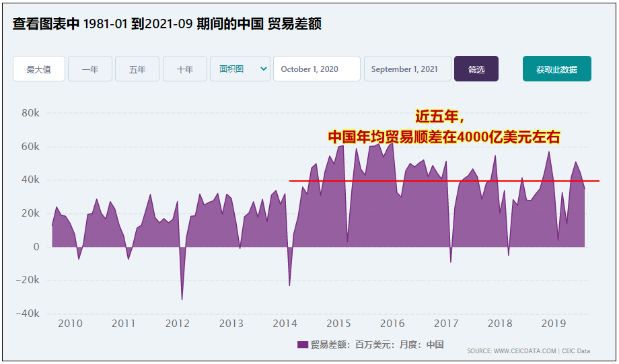619x364 pixels.
Task: Click the deepest negative dip in 2012
Action: pyautogui.click(x=182, y=299)
